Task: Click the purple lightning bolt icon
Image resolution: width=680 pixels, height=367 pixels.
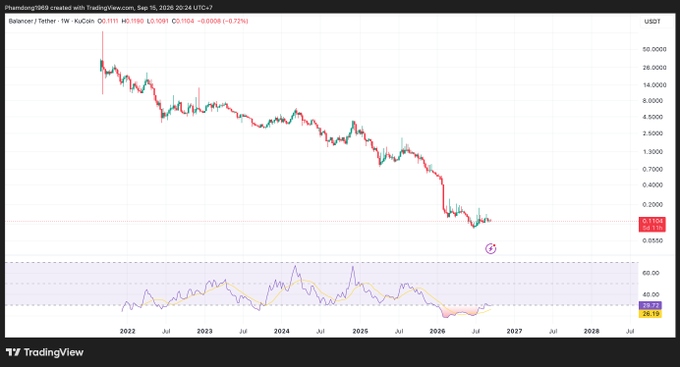Action: [490, 249]
